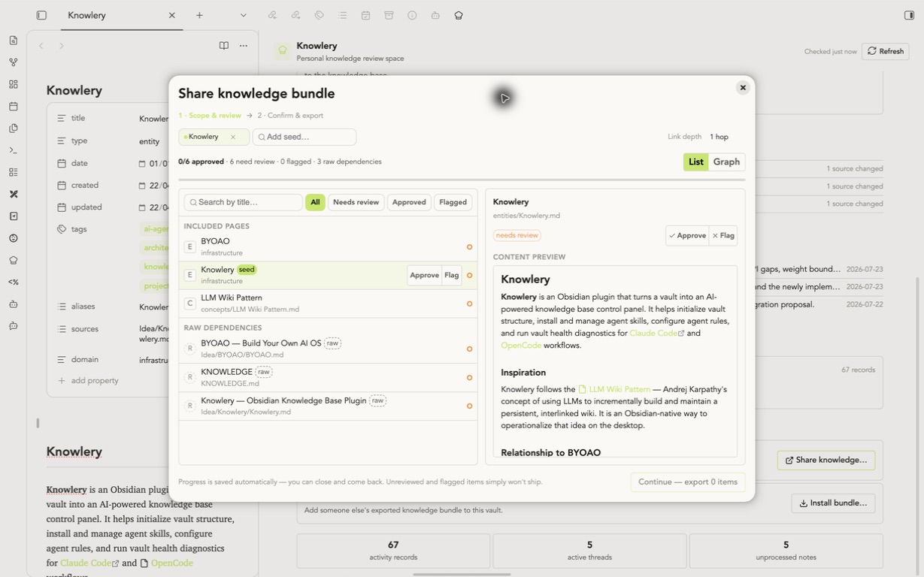
Task: Open OpenCode link in content preview
Action: tap(521, 346)
